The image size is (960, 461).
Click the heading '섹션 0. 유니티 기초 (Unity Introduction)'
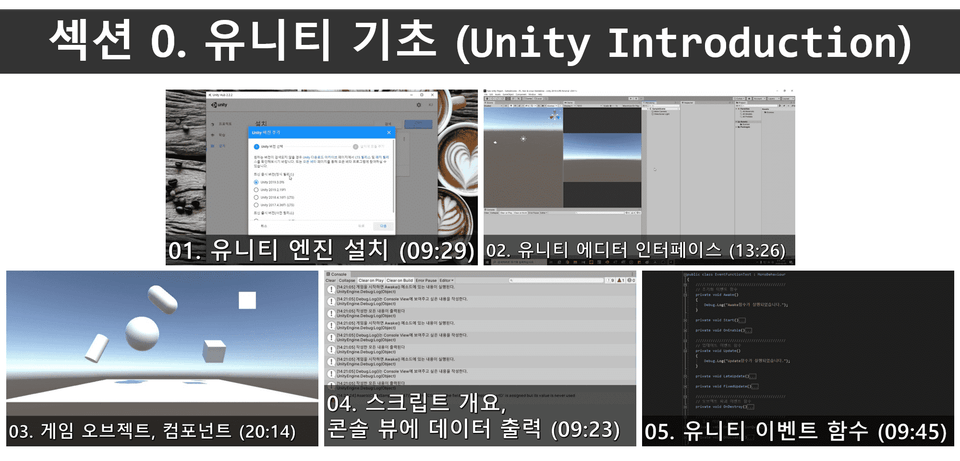tap(480, 42)
